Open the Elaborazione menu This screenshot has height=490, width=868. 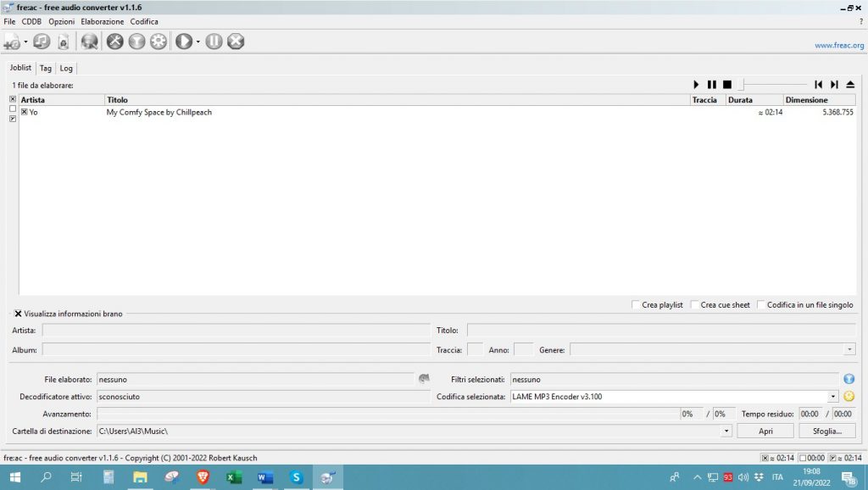pyautogui.click(x=102, y=21)
